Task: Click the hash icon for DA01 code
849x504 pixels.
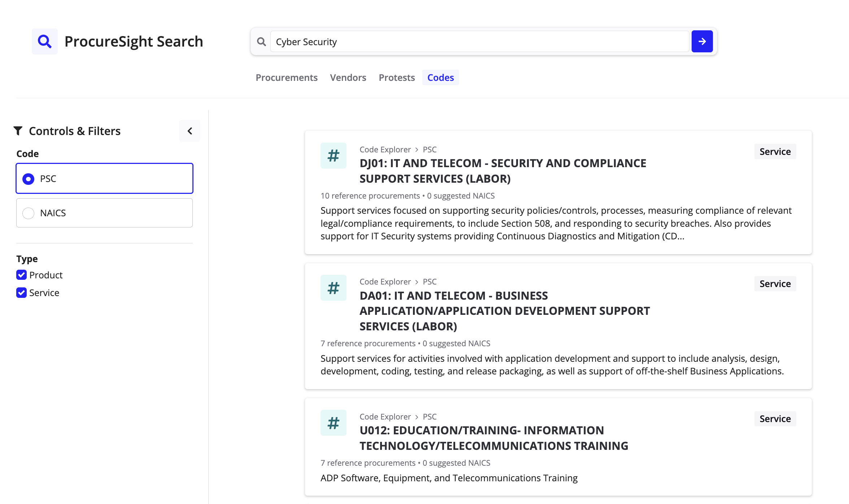Action: (333, 288)
